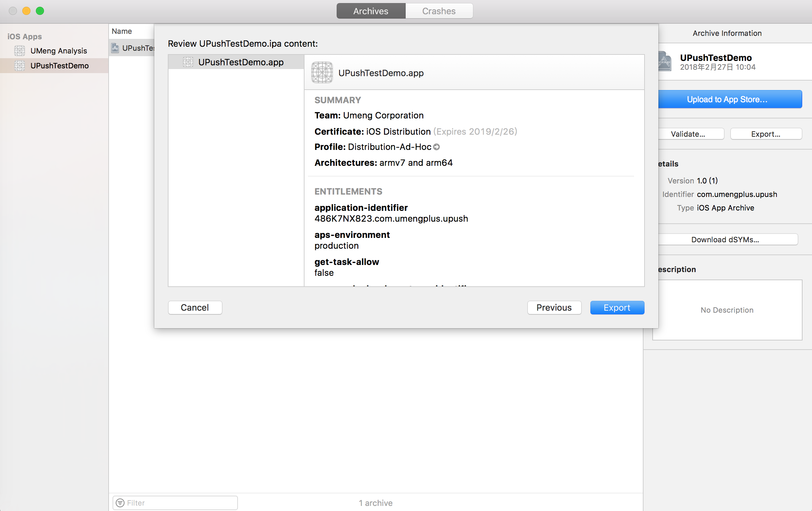Switch to the Crashes tab
This screenshot has height=511, width=812.
pos(439,11)
